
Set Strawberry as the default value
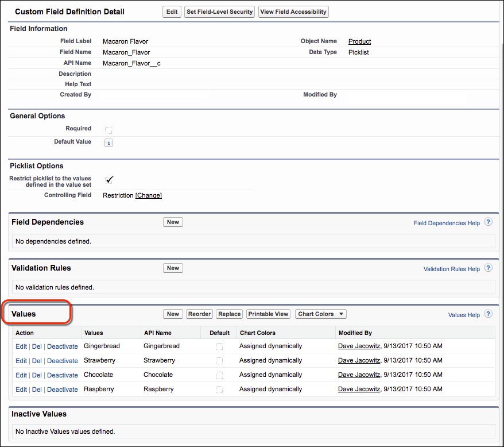[219, 361]
